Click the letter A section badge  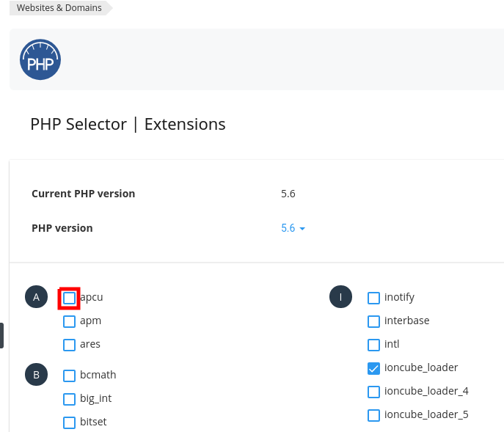(36, 297)
